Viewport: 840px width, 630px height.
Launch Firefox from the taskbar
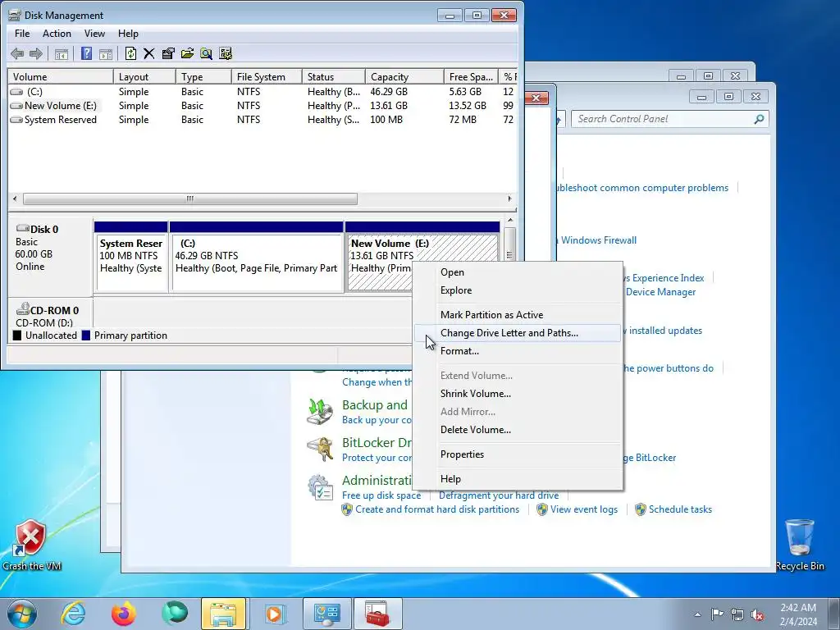coord(124,614)
